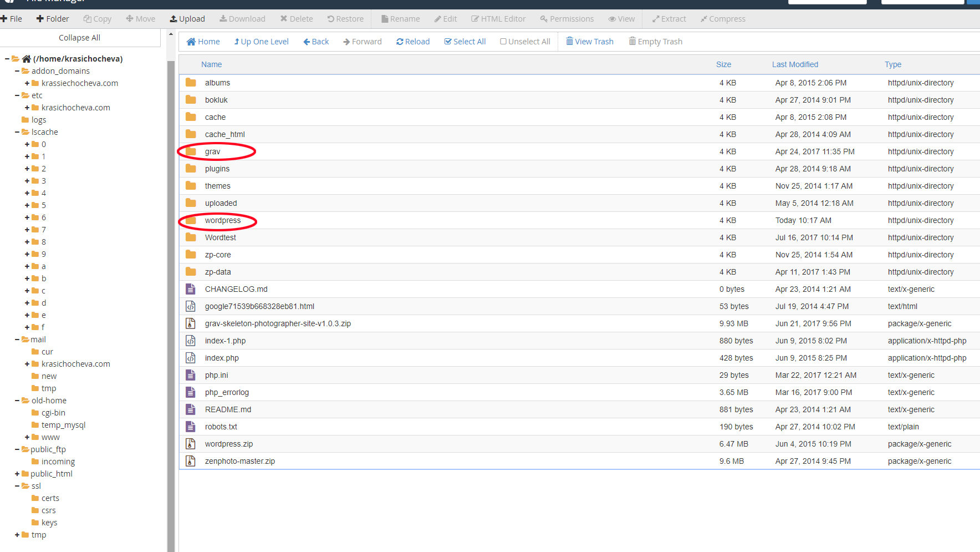This screenshot has width=980, height=552.
Task: Collapse the mail tree node
Action: [x=17, y=340]
